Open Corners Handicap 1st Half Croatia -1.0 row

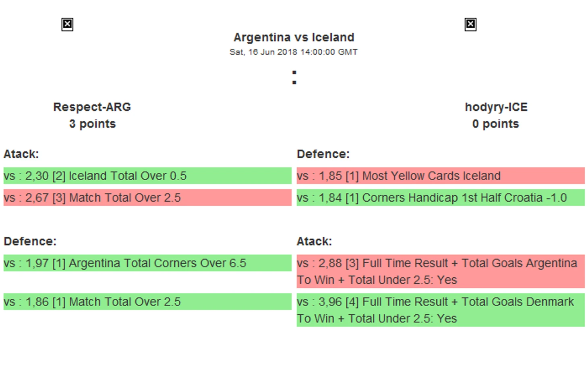tap(440, 198)
